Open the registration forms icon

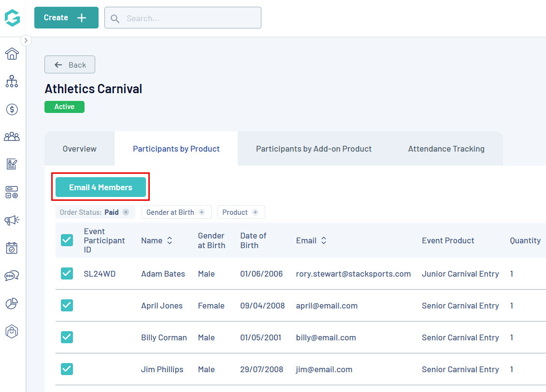(12, 164)
